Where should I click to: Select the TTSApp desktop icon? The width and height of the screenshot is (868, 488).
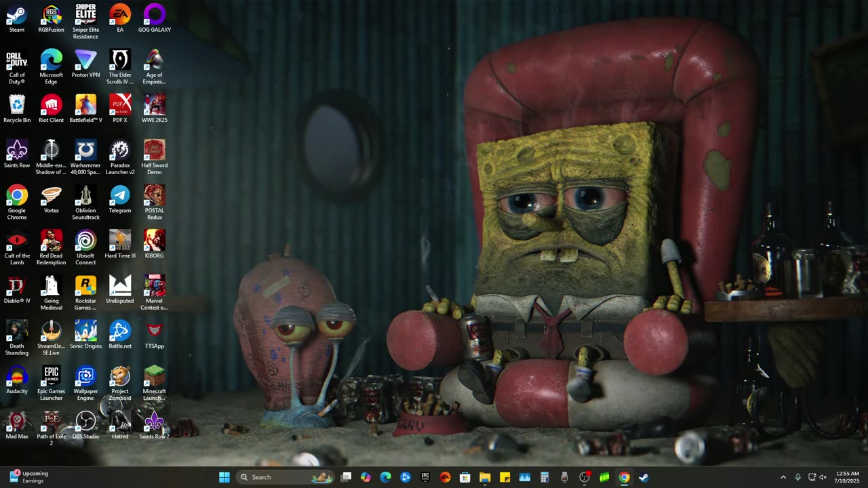155,335
